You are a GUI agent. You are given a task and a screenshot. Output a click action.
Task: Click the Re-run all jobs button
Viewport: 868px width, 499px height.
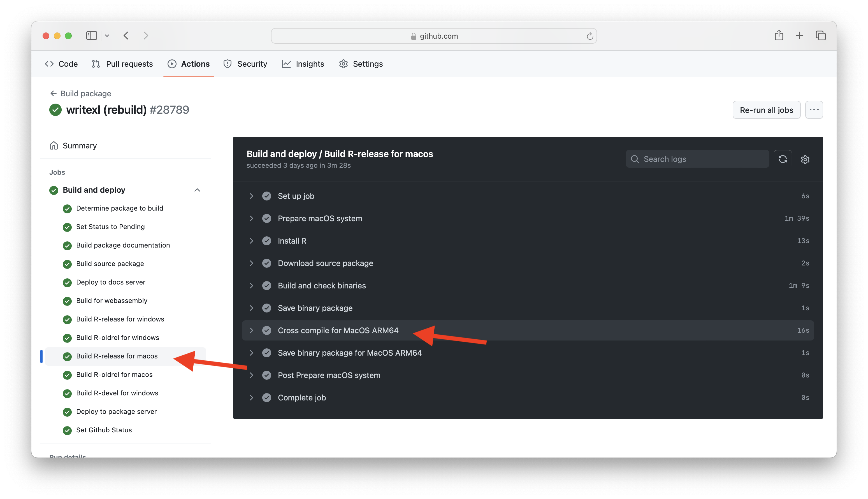point(767,110)
